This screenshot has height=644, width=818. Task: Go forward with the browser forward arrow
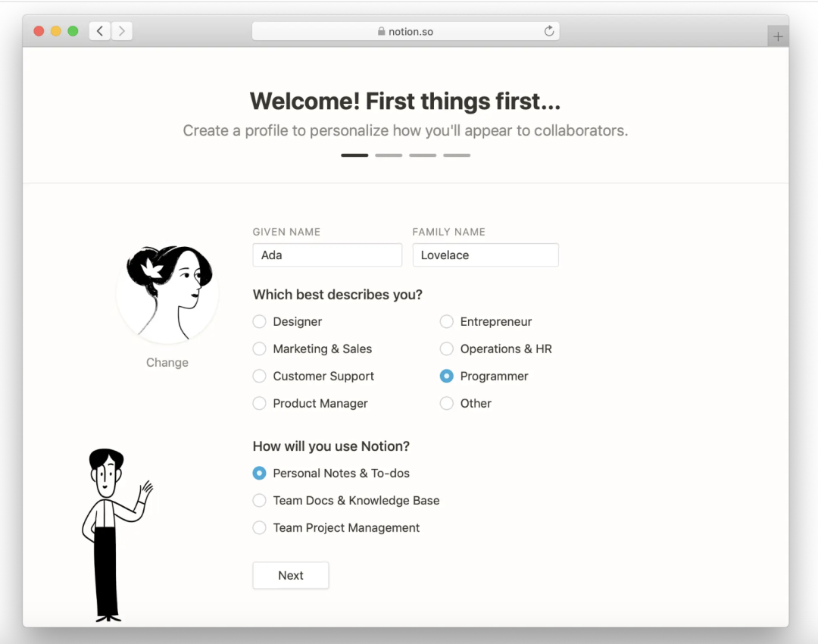[121, 31]
